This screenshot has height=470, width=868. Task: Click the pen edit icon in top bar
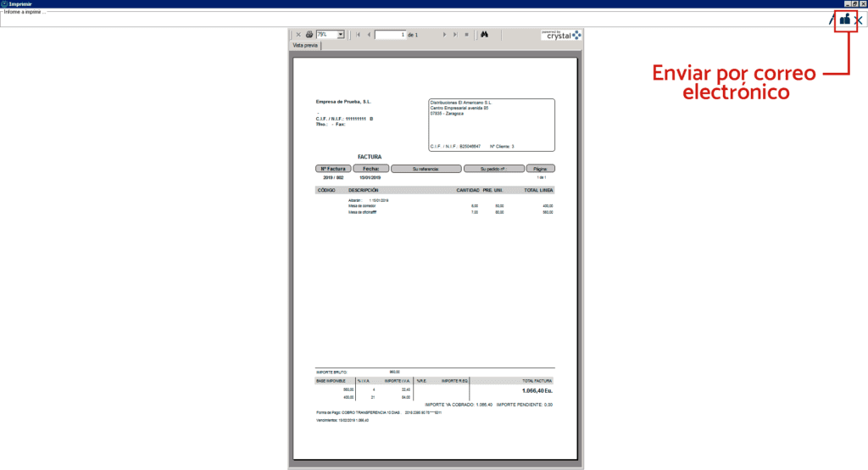click(x=832, y=20)
